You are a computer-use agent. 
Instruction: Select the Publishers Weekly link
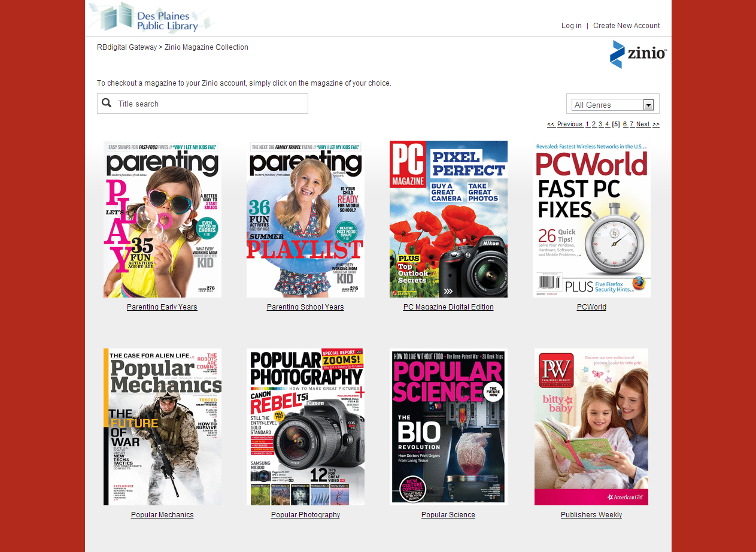pos(591,514)
